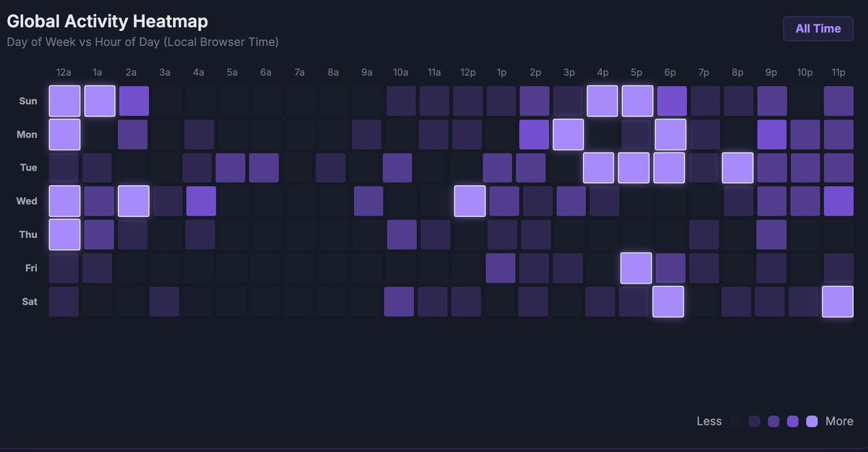Select the Sunday 12a heatmap cell

point(64,101)
